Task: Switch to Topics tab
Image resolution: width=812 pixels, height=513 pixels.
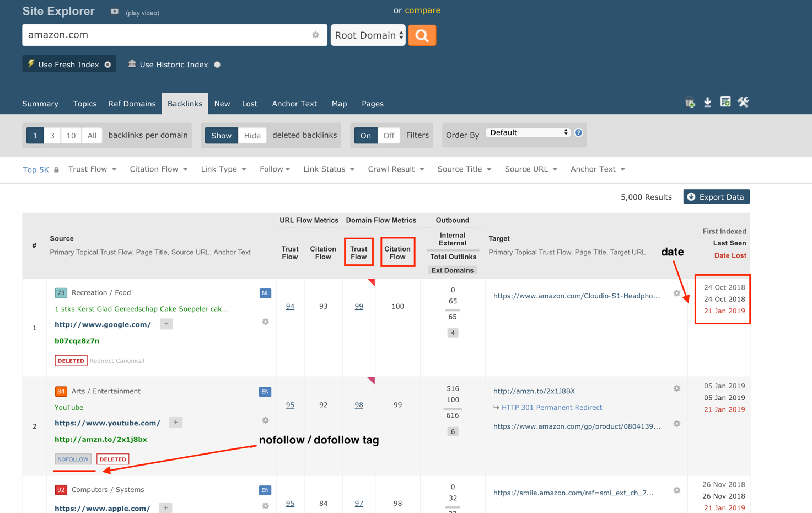Action: point(85,104)
